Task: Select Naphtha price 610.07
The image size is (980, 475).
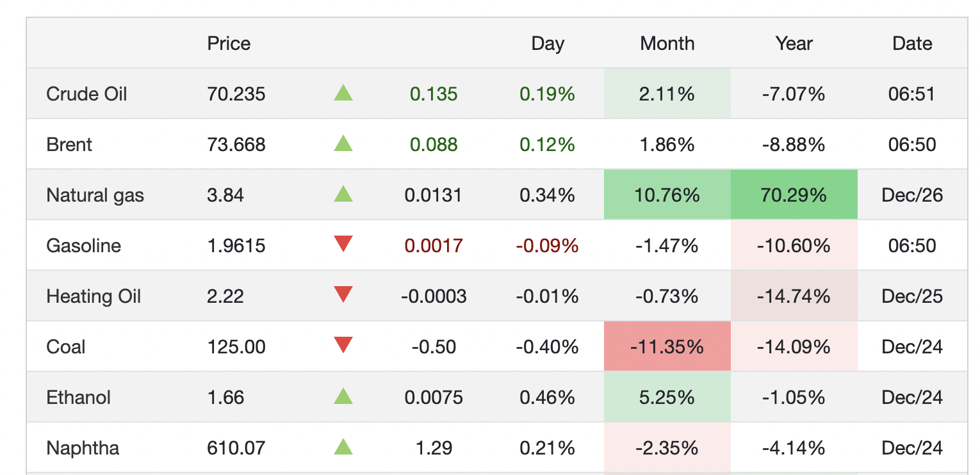Action: click(x=236, y=448)
